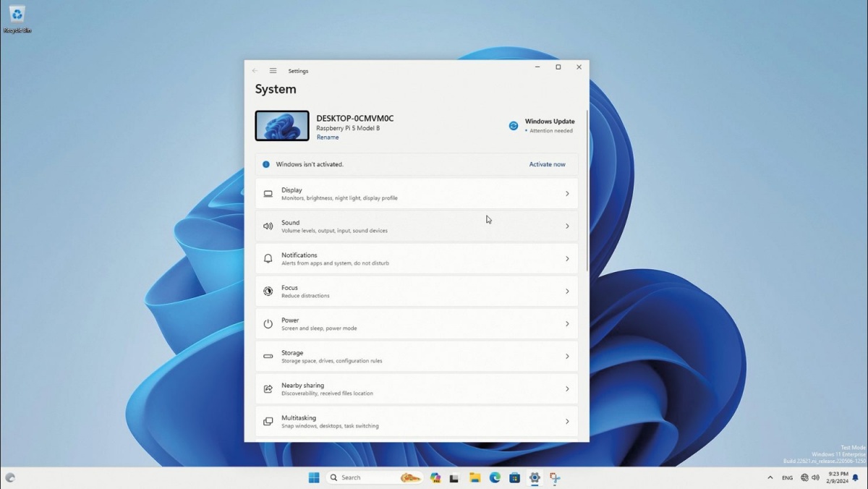868x489 pixels.
Task: Expand Focus row chevron
Action: 567,291
